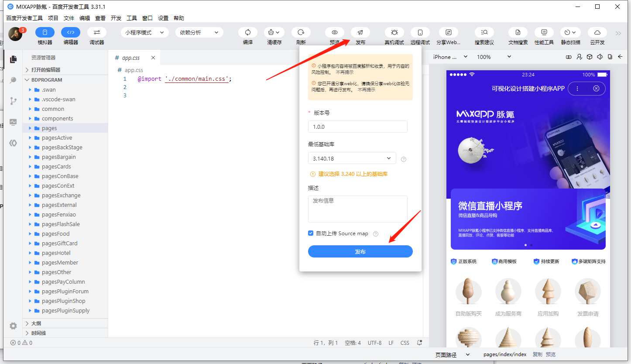Image resolution: width=631 pixels, height=364 pixels.
Task: Open the 依赖分析 dropdown
Action: 199,32
